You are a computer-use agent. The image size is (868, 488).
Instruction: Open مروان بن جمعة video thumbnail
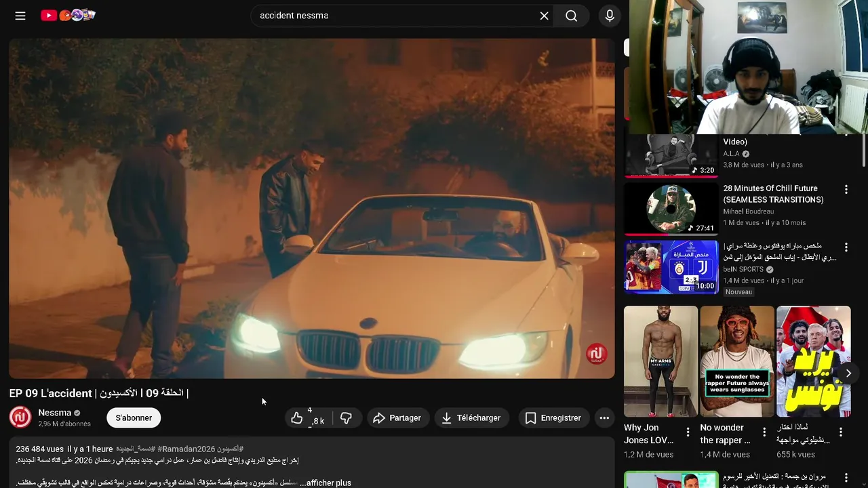click(x=671, y=480)
